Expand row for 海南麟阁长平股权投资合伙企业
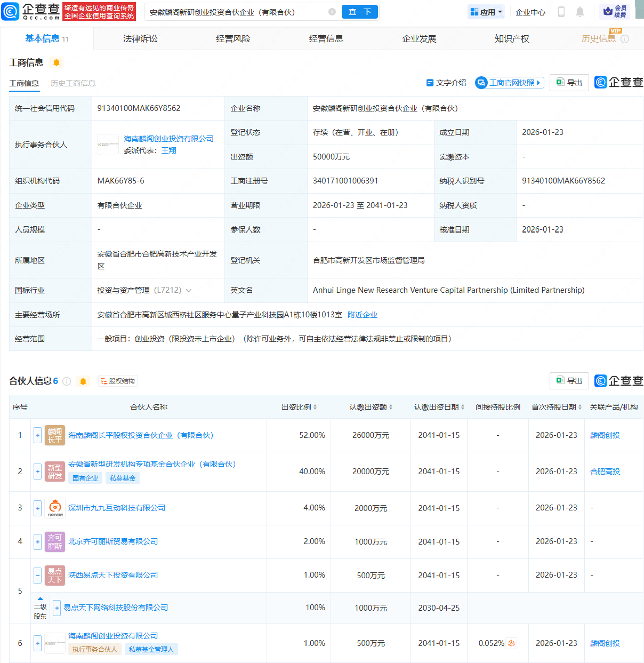Image resolution: width=644 pixels, height=663 pixels. pyautogui.click(x=37, y=435)
